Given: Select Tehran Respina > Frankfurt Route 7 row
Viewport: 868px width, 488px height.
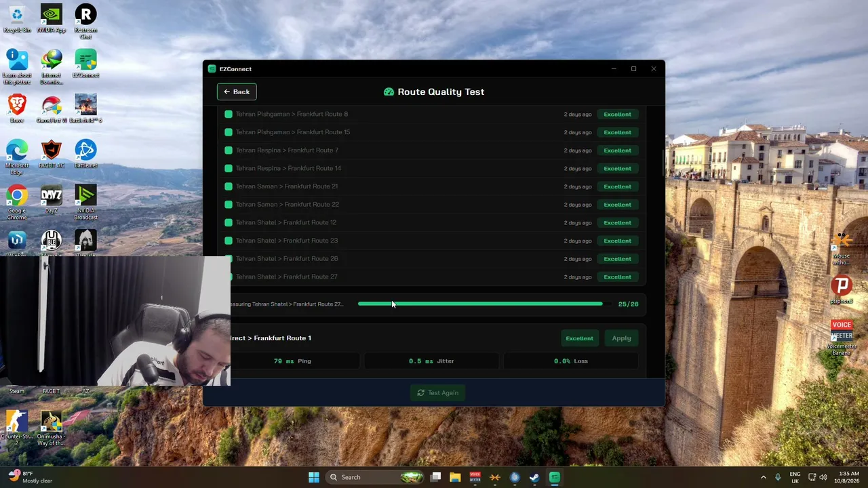Looking at the screenshot, I should pos(431,150).
